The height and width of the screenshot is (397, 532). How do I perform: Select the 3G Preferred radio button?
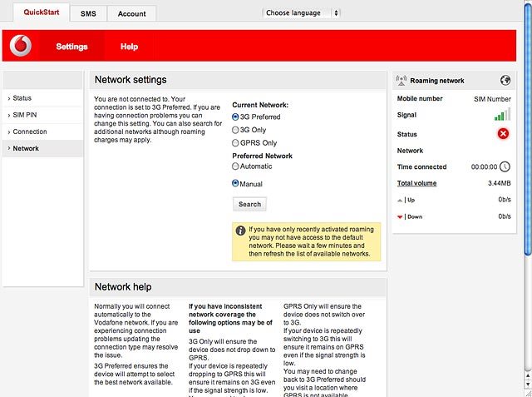tap(235, 117)
